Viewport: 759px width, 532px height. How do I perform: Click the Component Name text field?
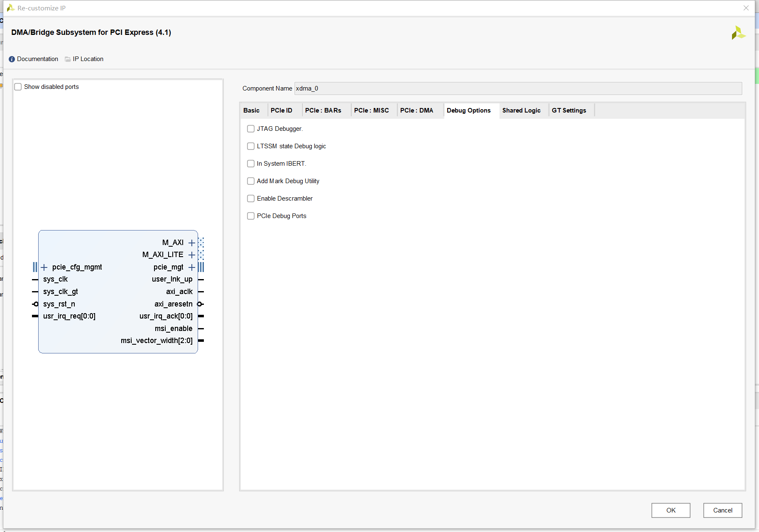tap(517, 88)
